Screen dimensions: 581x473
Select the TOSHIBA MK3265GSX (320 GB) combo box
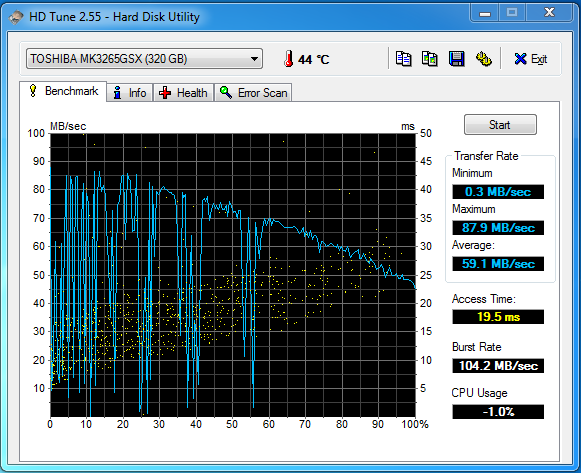144,59
